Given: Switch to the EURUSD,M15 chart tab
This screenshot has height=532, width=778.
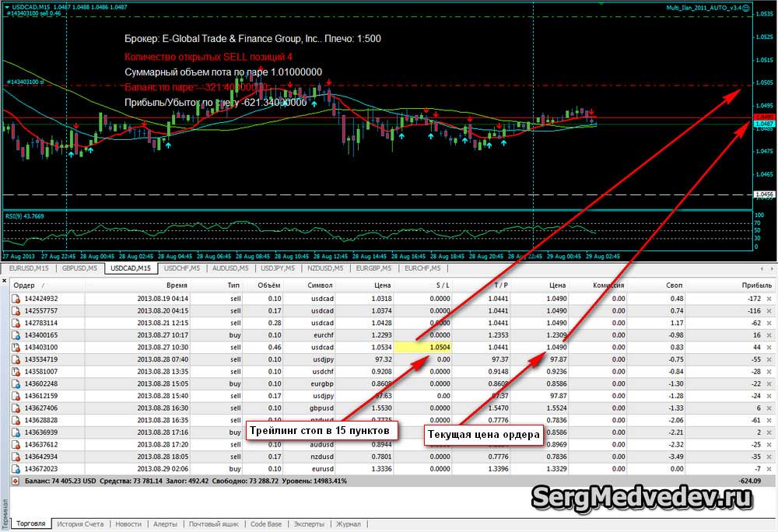Looking at the screenshot, I should (x=30, y=268).
